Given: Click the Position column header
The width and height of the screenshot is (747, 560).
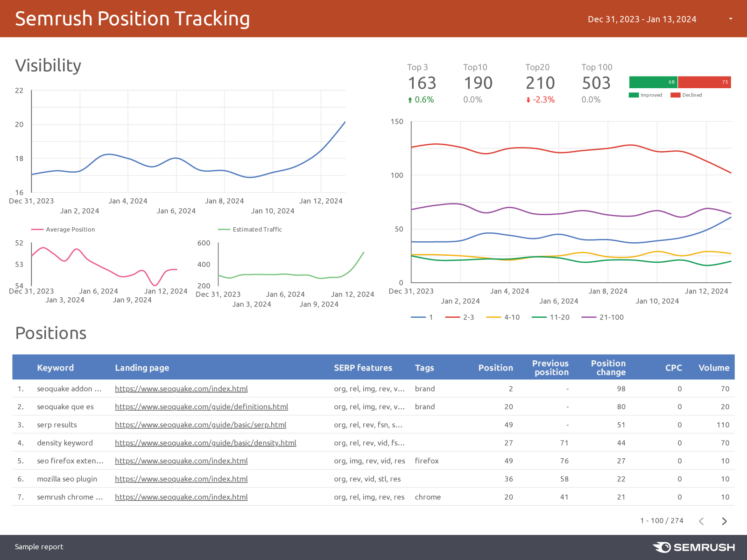Looking at the screenshot, I should click(x=495, y=368).
